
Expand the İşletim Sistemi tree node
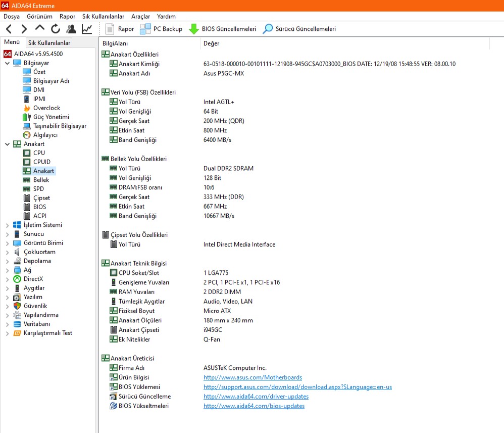[7, 225]
